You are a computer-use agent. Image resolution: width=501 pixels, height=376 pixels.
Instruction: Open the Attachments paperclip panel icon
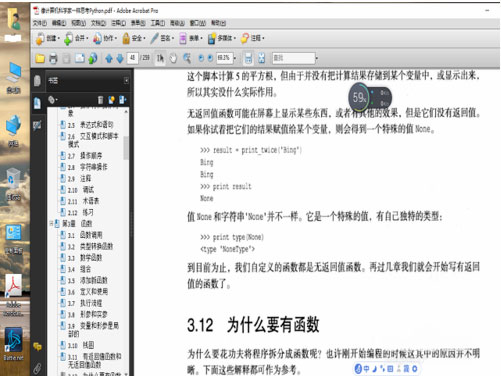37,368
